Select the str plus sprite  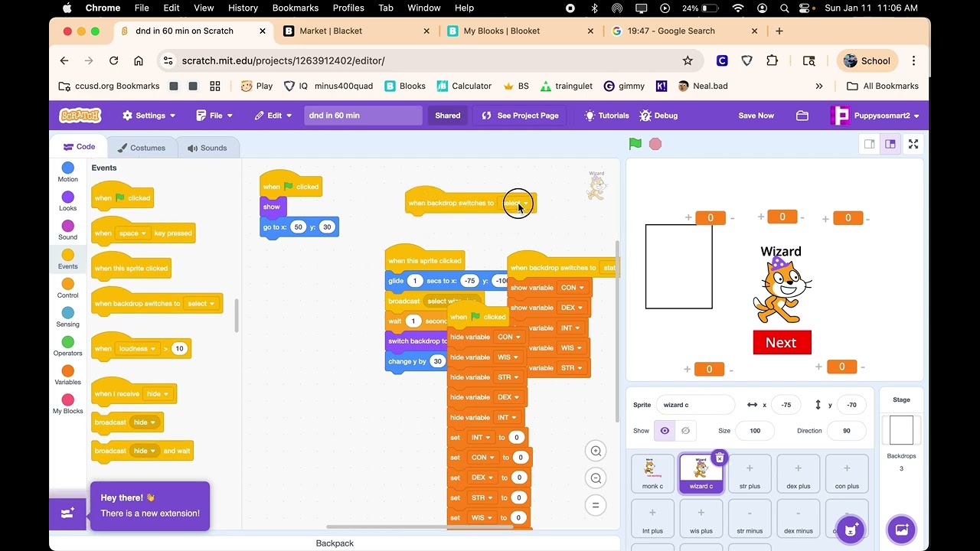pos(750,474)
